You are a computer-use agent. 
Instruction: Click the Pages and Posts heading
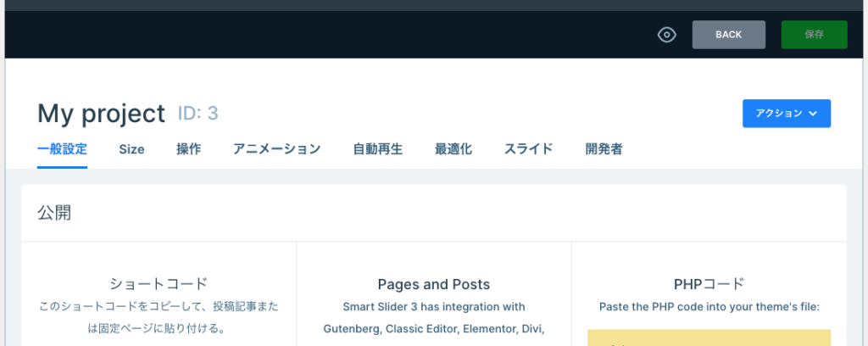click(433, 284)
